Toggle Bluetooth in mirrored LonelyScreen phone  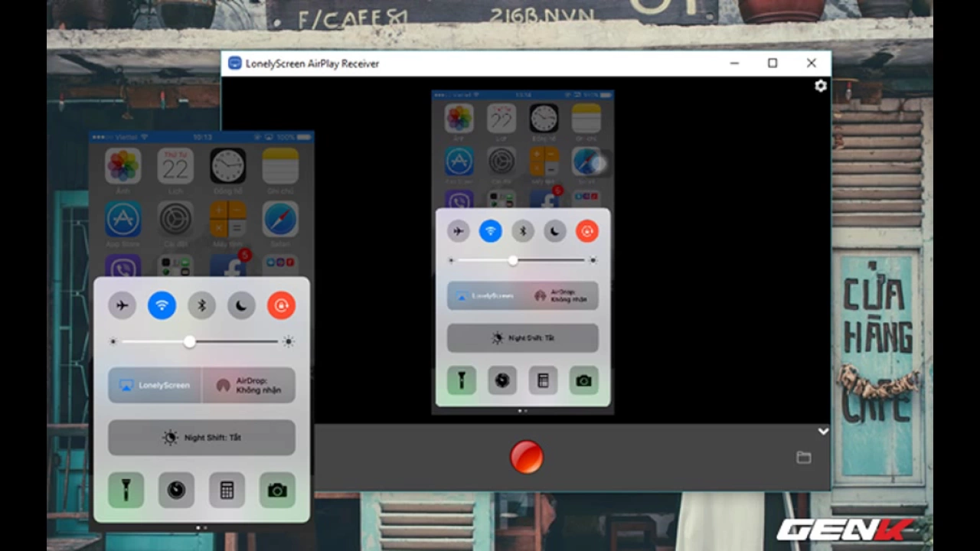[523, 231]
